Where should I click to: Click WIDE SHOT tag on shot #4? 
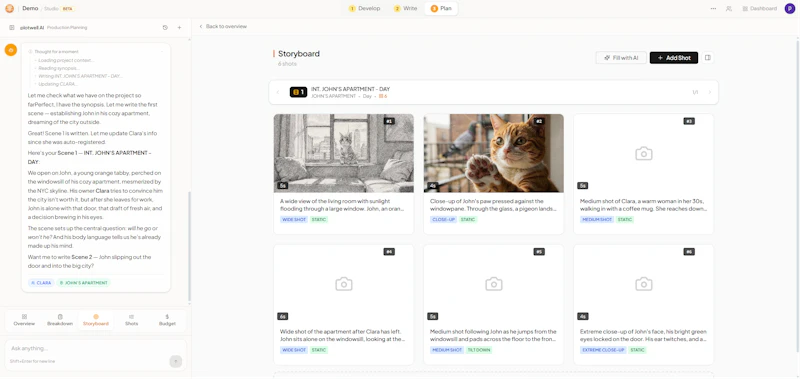pos(294,350)
